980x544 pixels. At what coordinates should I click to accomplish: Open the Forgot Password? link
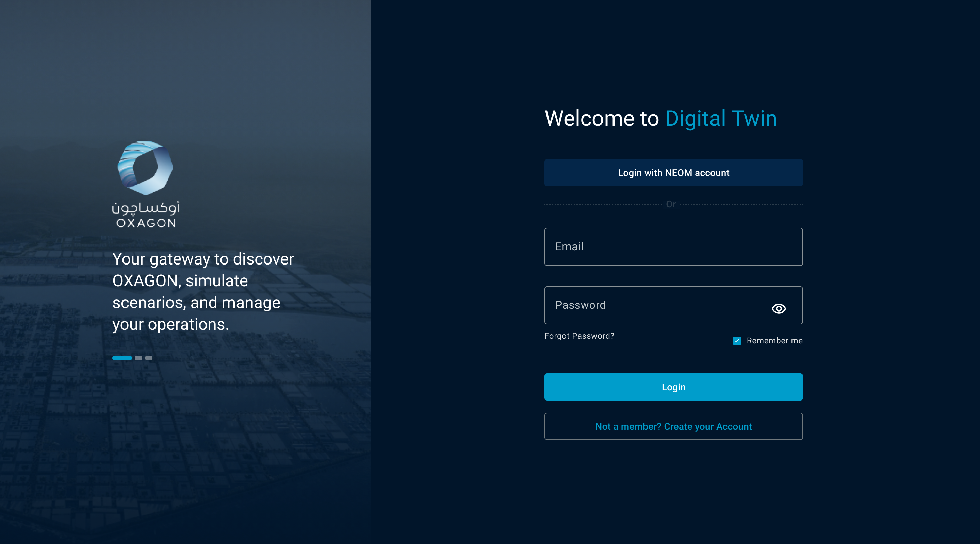pos(579,336)
